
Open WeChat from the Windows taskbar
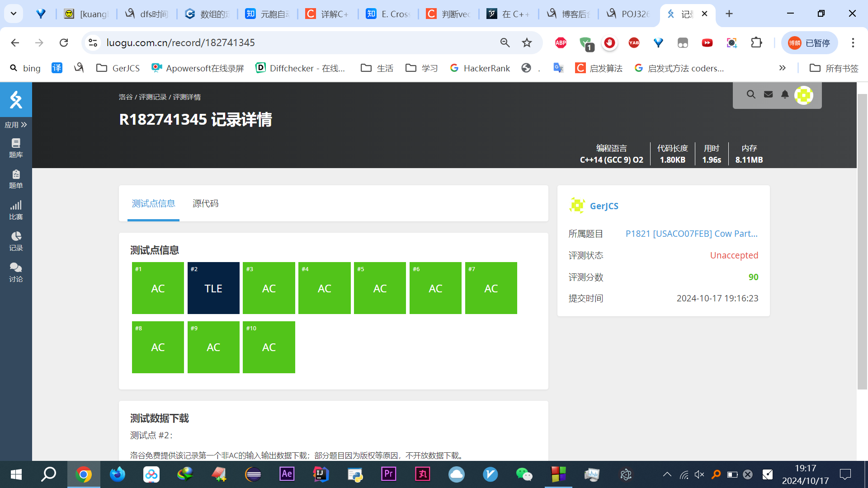coord(524,474)
